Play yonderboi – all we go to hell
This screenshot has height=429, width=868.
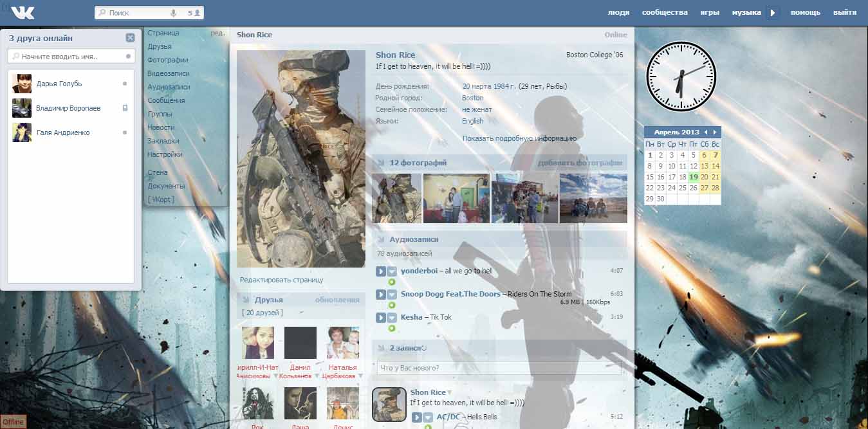(x=380, y=271)
